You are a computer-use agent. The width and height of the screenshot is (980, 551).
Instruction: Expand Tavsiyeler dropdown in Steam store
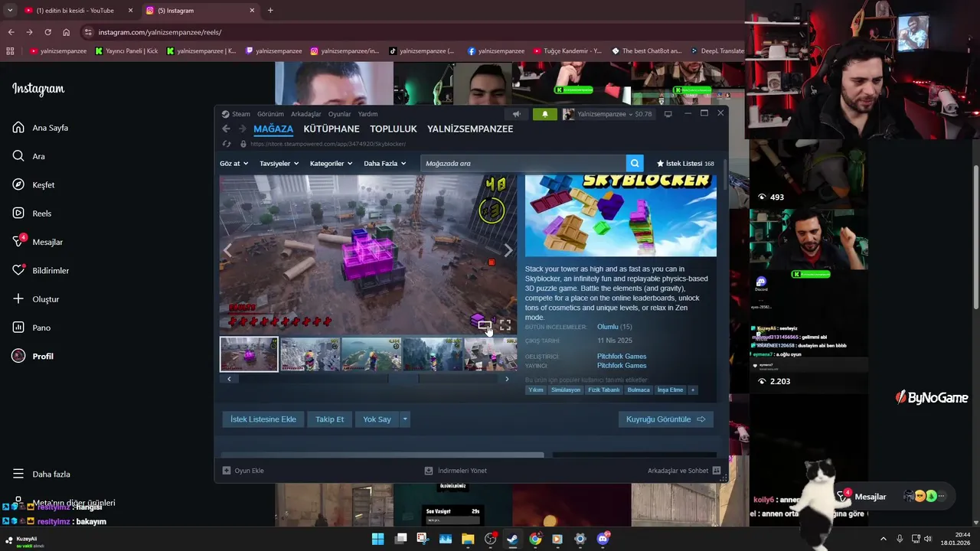pyautogui.click(x=279, y=163)
